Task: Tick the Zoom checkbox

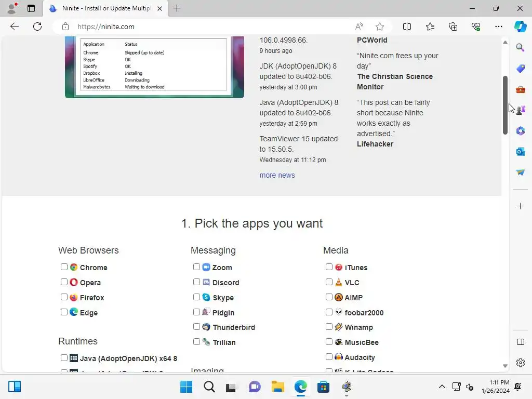Action: [x=196, y=267]
